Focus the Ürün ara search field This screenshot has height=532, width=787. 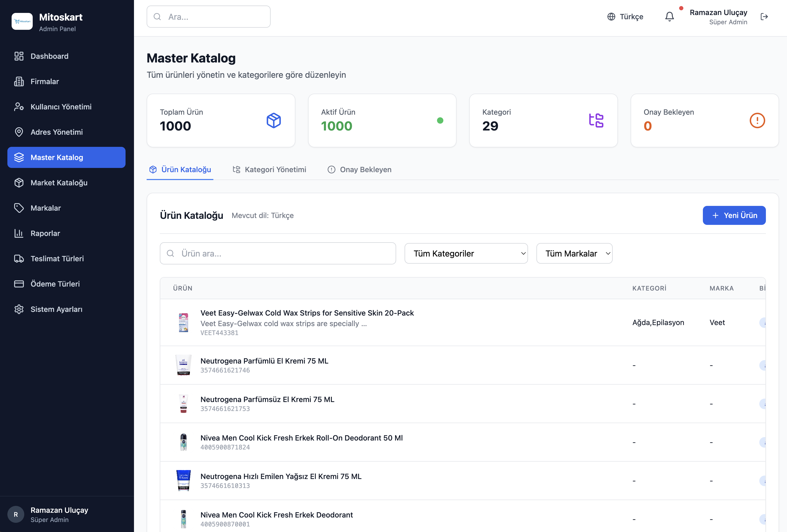click(x=278, y=254)
